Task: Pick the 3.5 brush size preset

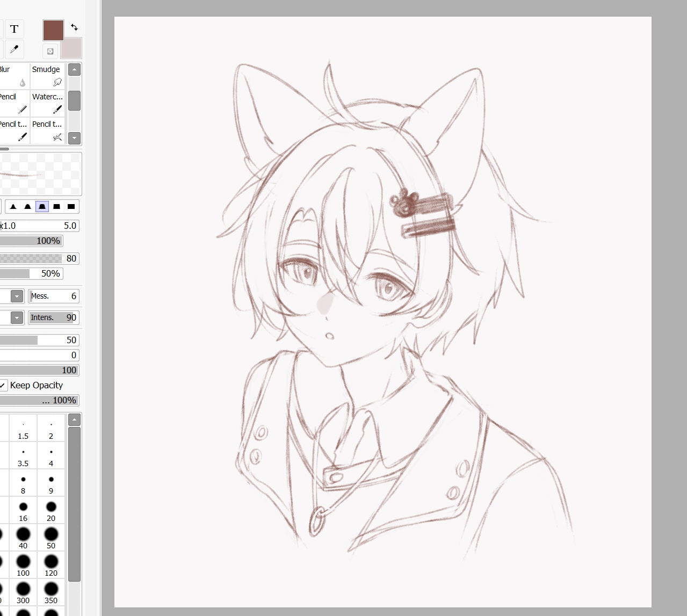Action: [23, 455]
